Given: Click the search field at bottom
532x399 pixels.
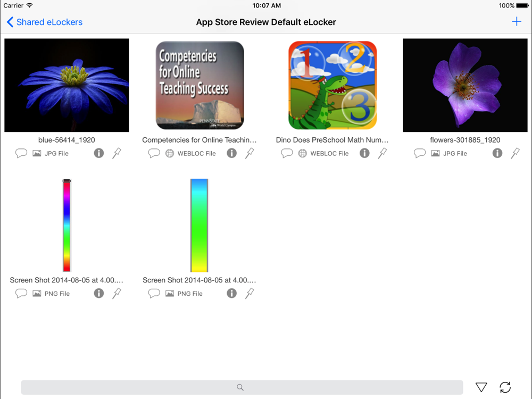Looking at the screenshot, I should click(x=242, y=387).
